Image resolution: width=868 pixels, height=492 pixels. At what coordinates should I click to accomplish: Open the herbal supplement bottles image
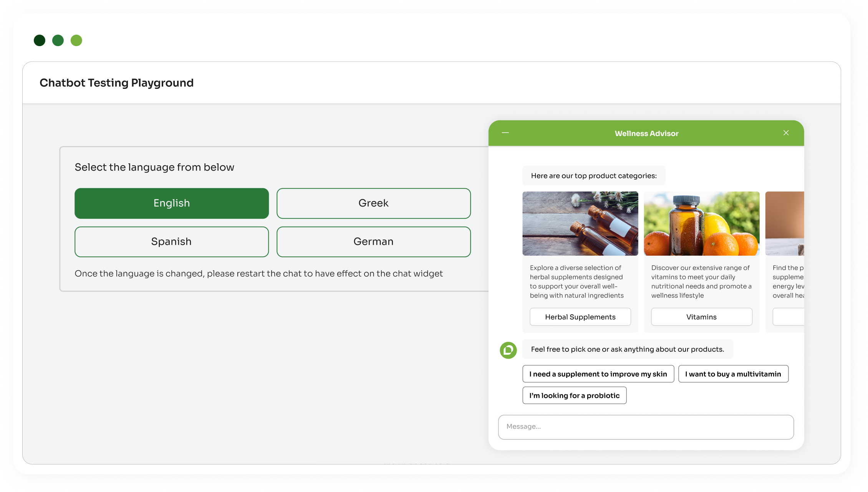tap(580, 224)
